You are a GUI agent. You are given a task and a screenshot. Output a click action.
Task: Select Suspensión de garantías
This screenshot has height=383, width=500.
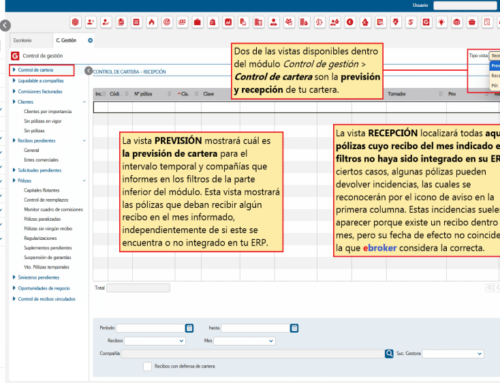point(47,257)
